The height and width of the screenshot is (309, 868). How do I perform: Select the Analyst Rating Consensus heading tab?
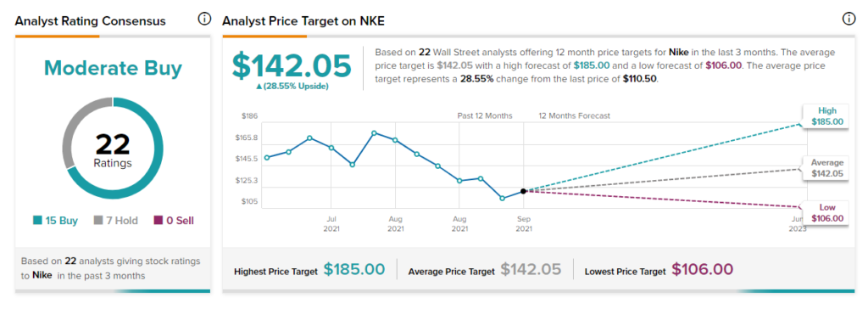click(90, 21)
